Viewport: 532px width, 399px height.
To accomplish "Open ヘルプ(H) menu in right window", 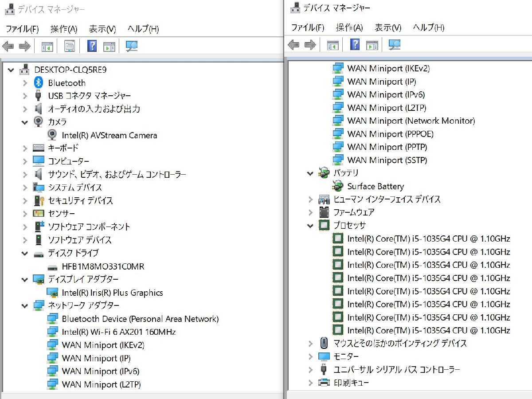I will 429,27.
